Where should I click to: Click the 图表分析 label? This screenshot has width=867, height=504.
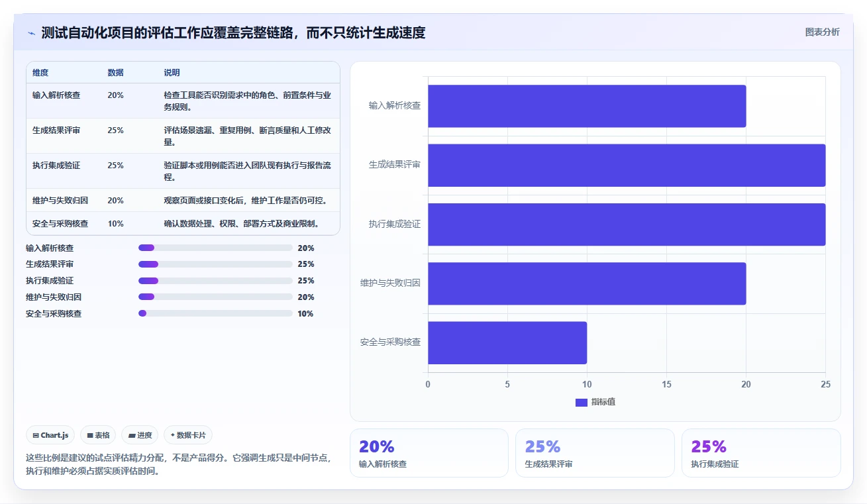point(822,32)
